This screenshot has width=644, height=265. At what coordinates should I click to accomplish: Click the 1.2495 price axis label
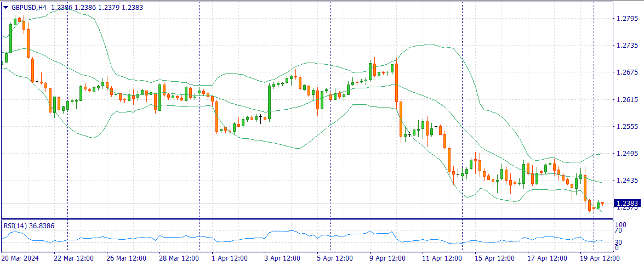(x=626, y=154)
